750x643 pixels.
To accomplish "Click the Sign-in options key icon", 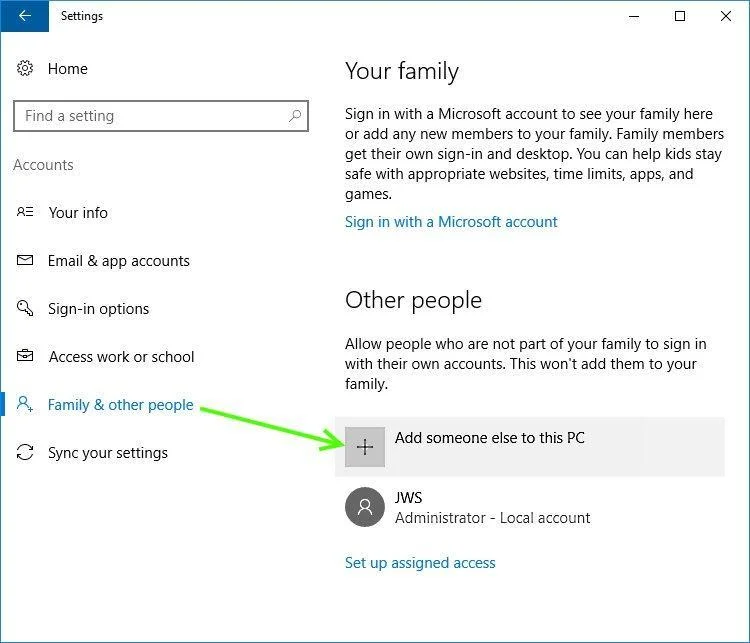I will (25, 308).
